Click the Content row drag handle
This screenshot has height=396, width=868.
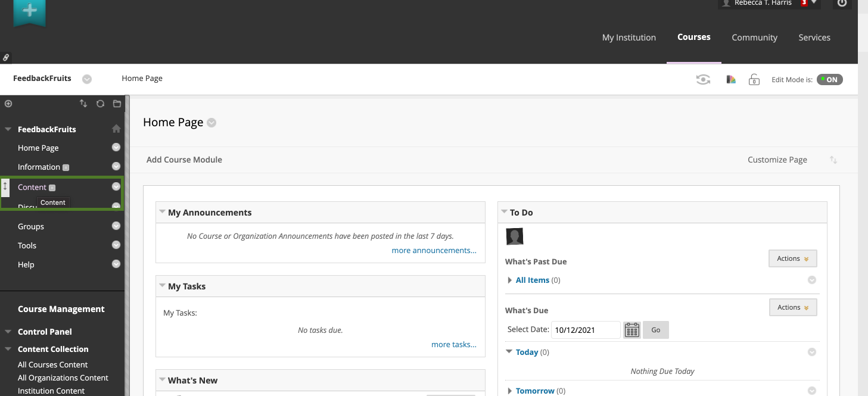[5, 186]
